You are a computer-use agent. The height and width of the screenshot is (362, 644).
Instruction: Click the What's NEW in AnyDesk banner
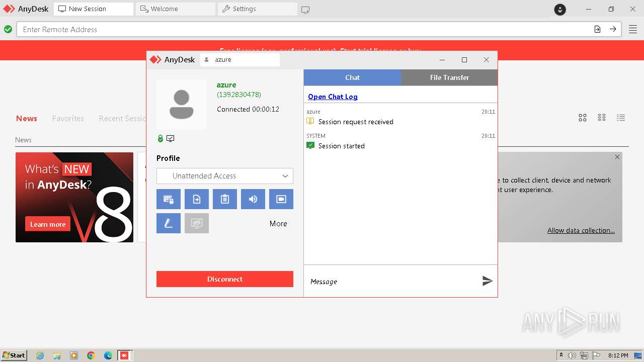coord(74,197)
